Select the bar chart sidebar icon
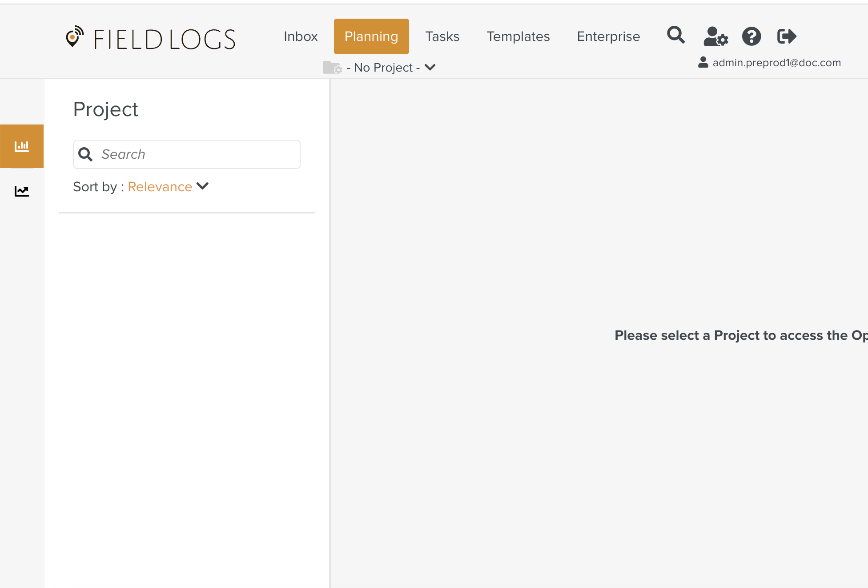The height and width of the screenshot is (588, 868). tap(22, 146)
